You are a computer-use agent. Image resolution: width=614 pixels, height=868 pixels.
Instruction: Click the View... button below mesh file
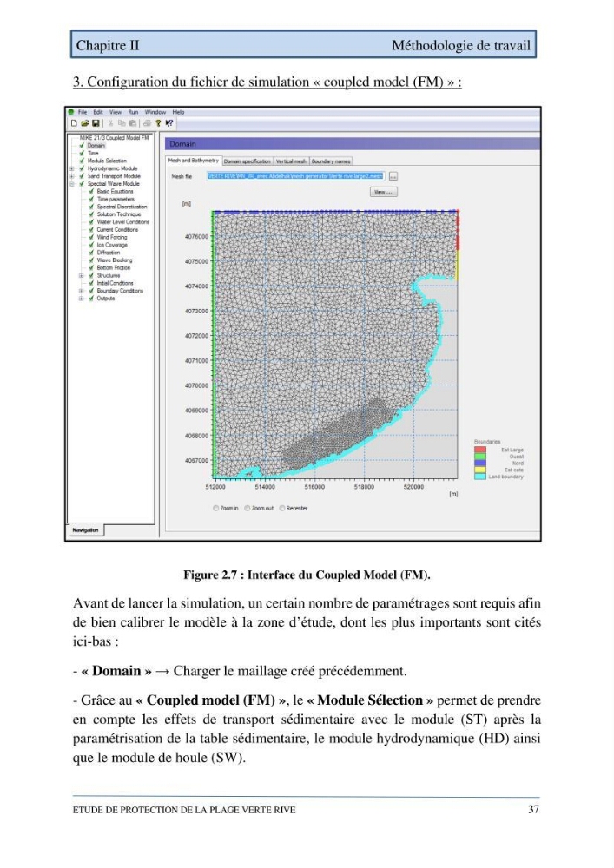pos(383,192)
